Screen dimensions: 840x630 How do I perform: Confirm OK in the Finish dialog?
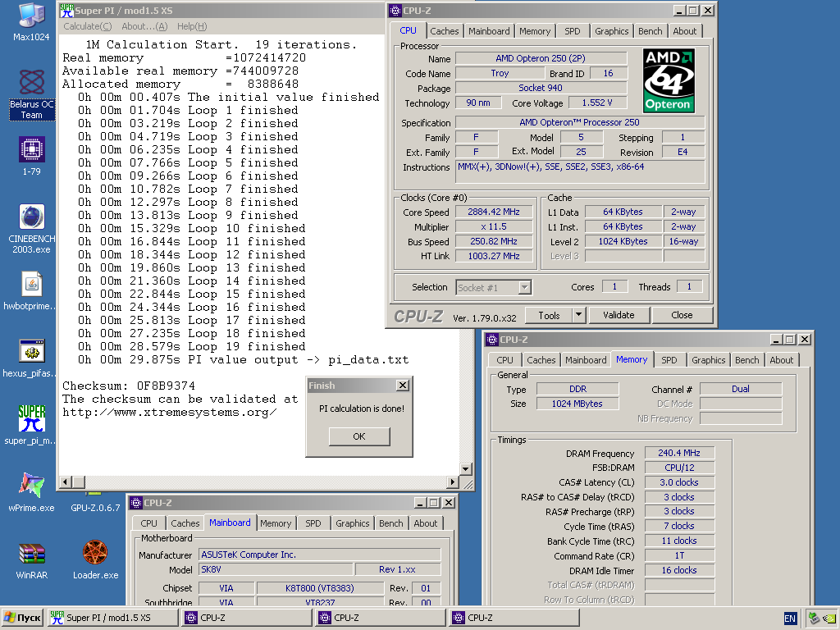[x=359, y=436]
